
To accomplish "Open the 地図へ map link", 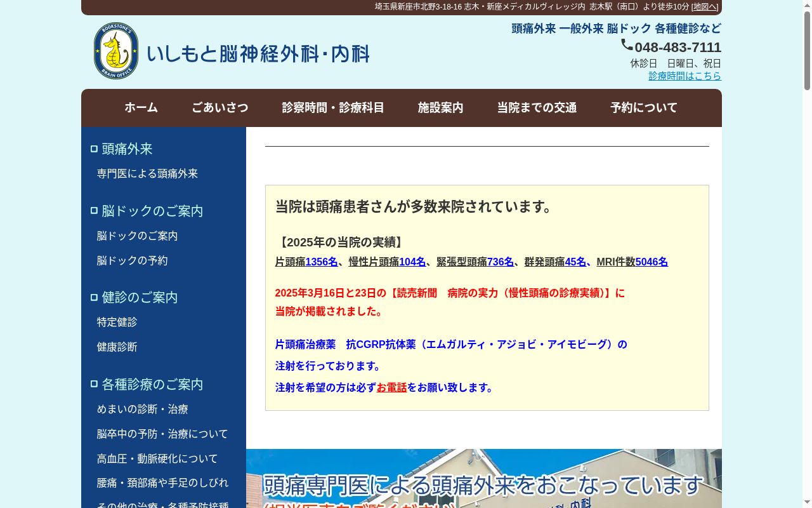I will (705, 7).
